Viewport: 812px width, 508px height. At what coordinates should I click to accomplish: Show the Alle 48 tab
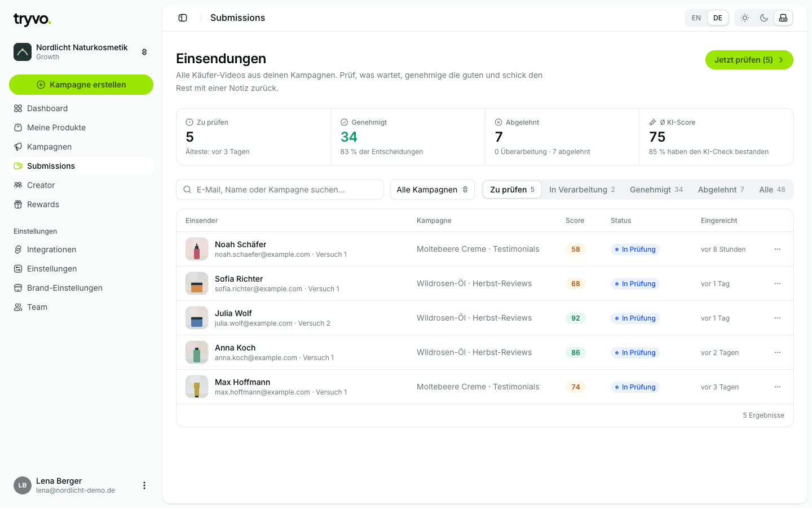772,190
